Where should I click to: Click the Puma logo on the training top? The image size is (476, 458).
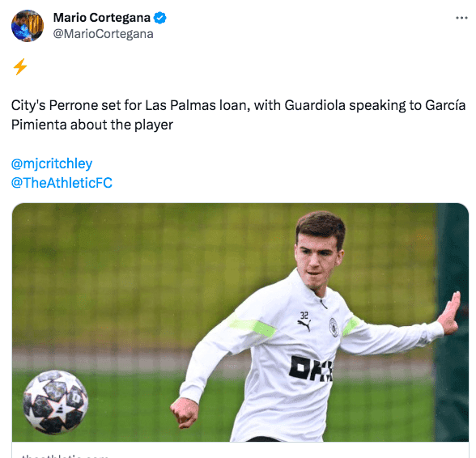[x=304, y=325]
